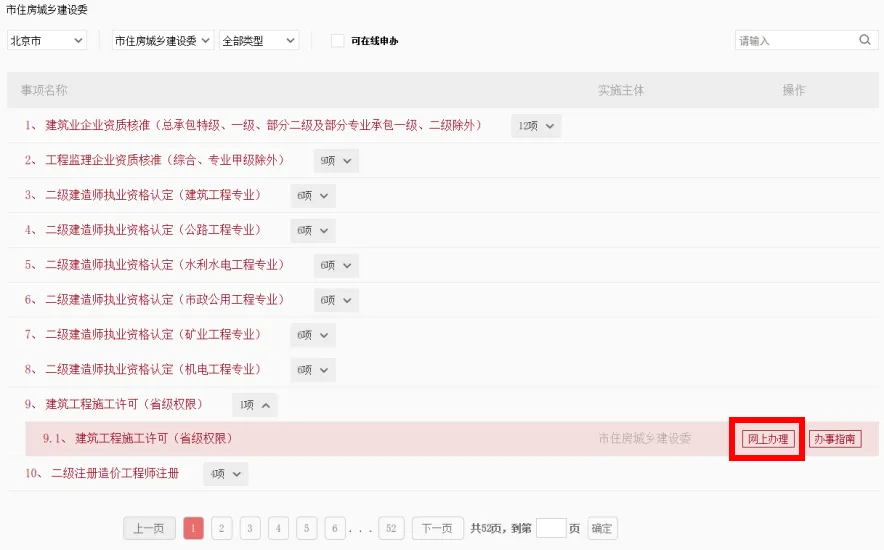
Task: Expand 12项 under 建筑业企业资质核准
Action: point(536,126)
